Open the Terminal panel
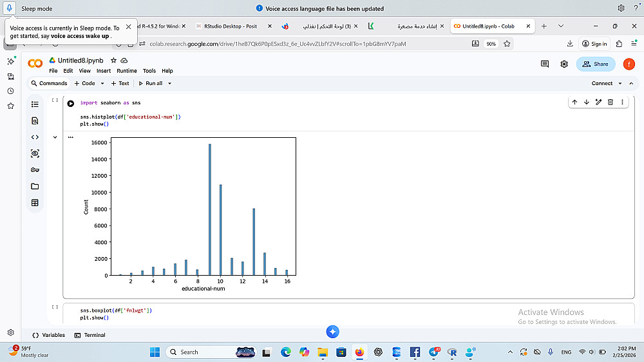The width and height of the screenshot is (644, 362). [90, 336]
